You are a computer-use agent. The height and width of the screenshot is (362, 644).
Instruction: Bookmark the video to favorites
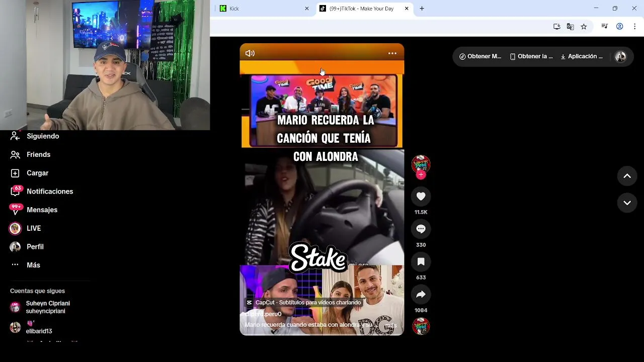tap(421, 262)
